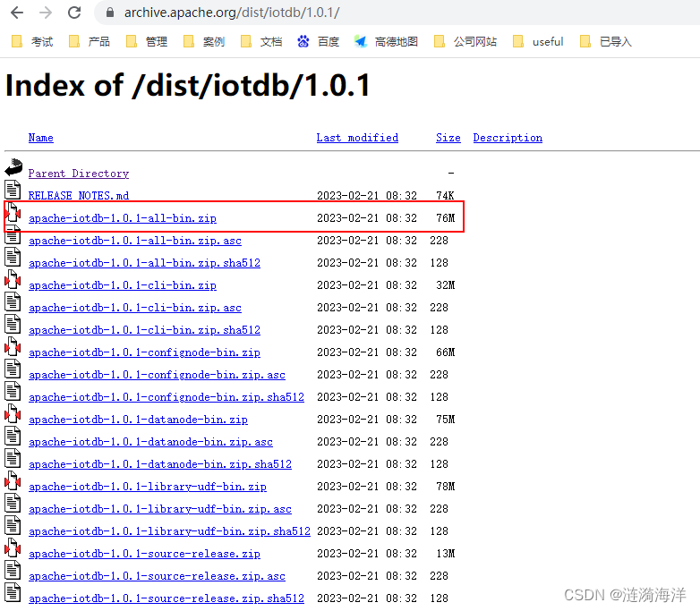Open apache-iotdb-1.0.1-all-bin.zip.sha512 checksum

tap(144, 263)
